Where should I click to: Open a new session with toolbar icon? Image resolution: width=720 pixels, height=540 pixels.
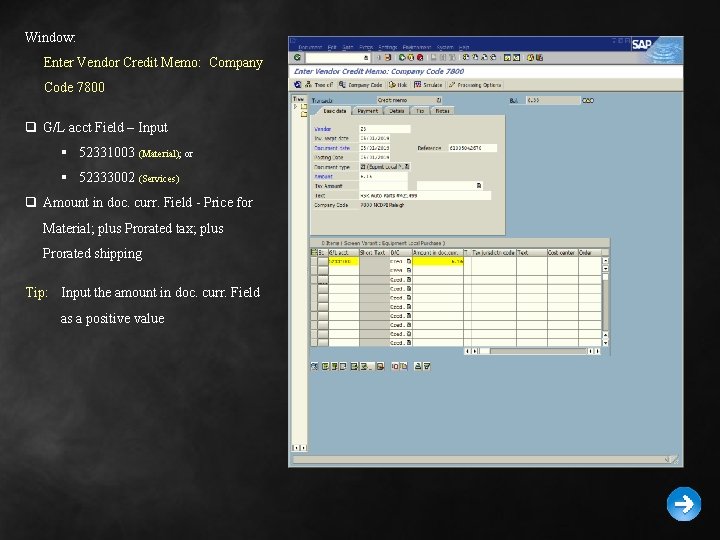pos(507,57)
